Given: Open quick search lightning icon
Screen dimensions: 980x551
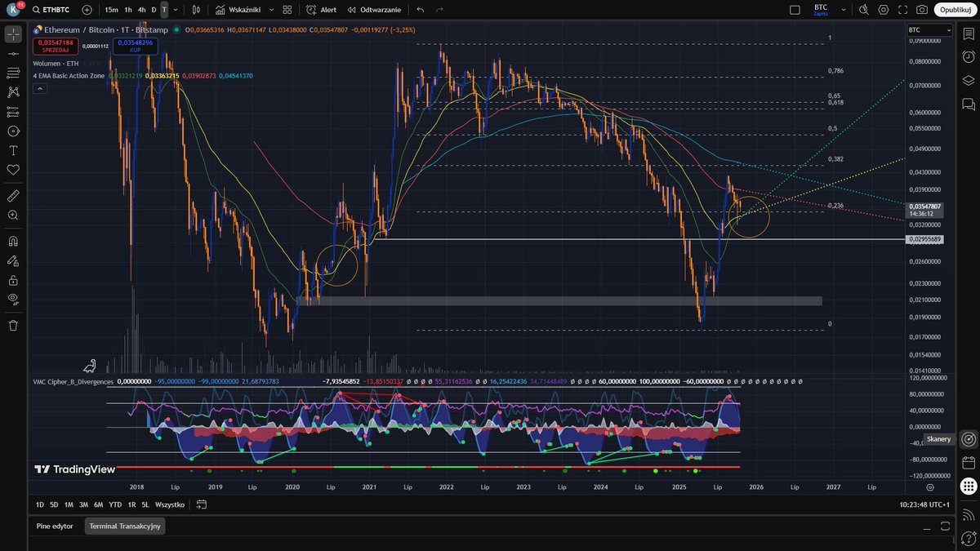Looking at the screenshot, I should (865, 10).
